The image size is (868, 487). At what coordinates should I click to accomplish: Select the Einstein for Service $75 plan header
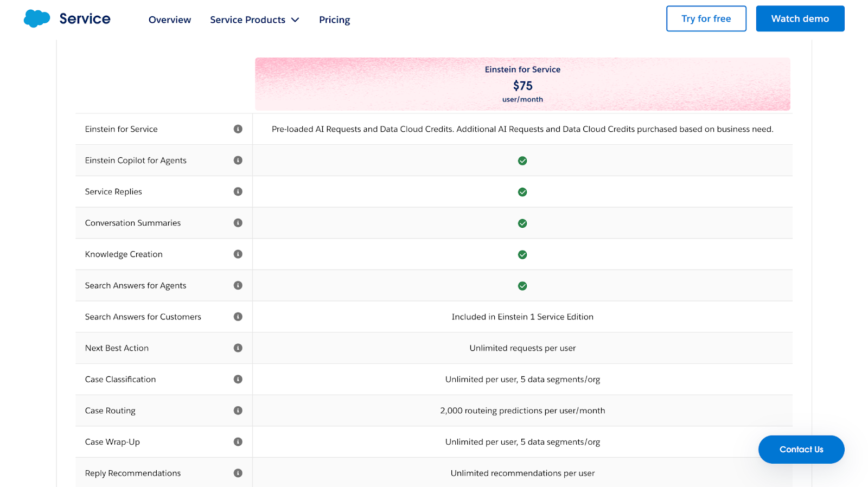coord(522,84)
